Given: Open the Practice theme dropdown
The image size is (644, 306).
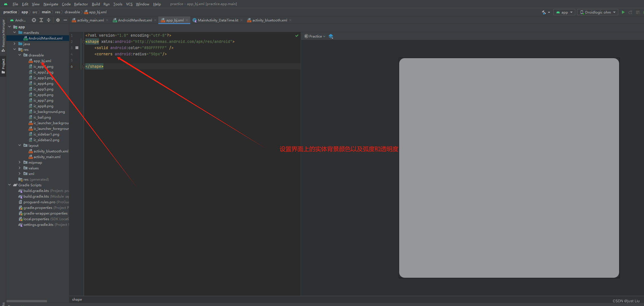Looking at the screenshot, I should 315,36.
